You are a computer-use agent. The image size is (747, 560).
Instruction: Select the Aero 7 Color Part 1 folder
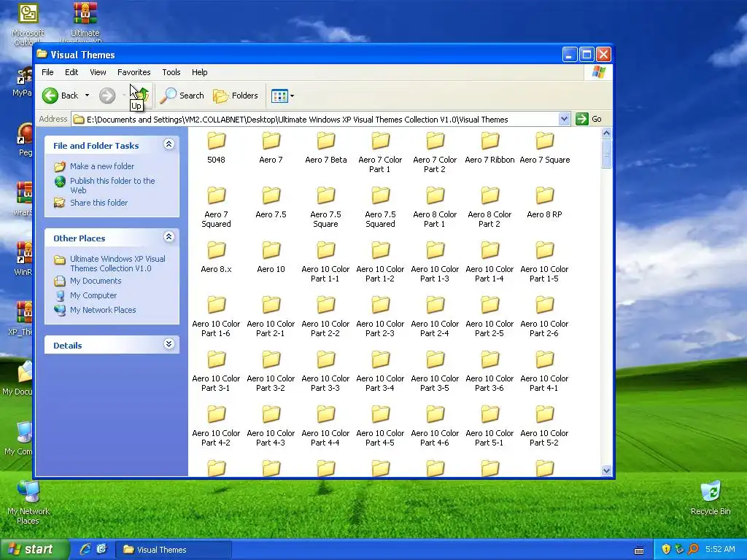tap(380, 152)
